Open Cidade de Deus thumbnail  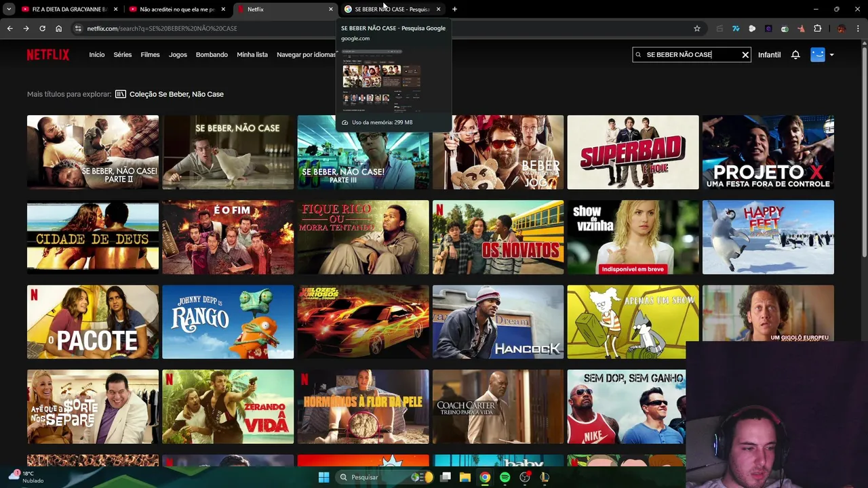(93, 237)
